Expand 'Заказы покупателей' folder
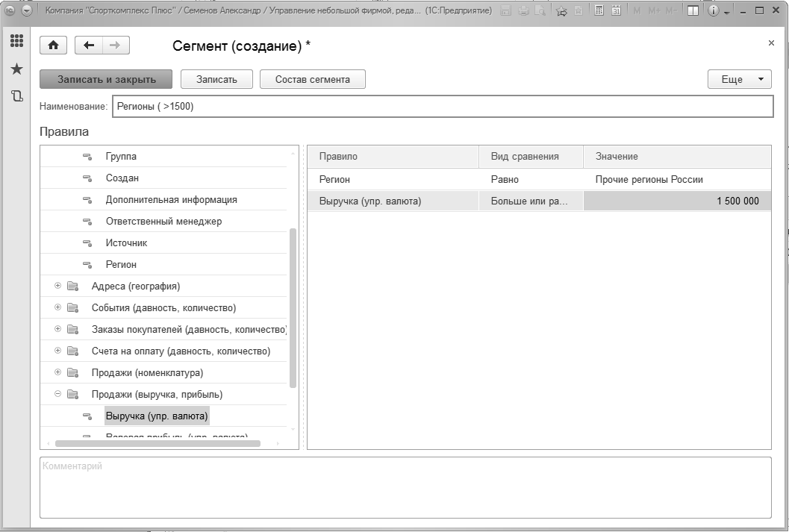This screenshot has height=532, width=789. [58, 329]
